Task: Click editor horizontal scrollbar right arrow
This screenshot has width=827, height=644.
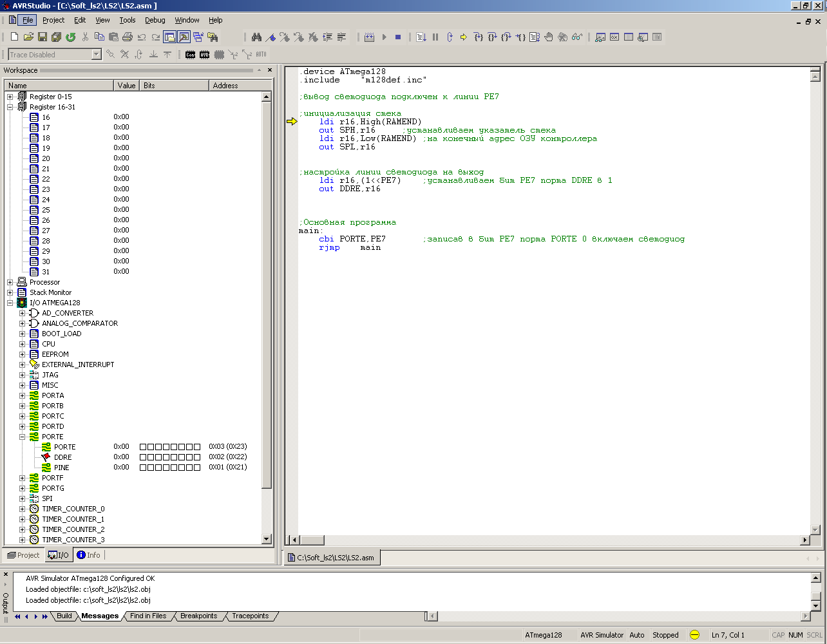Action: click(805, 540)
